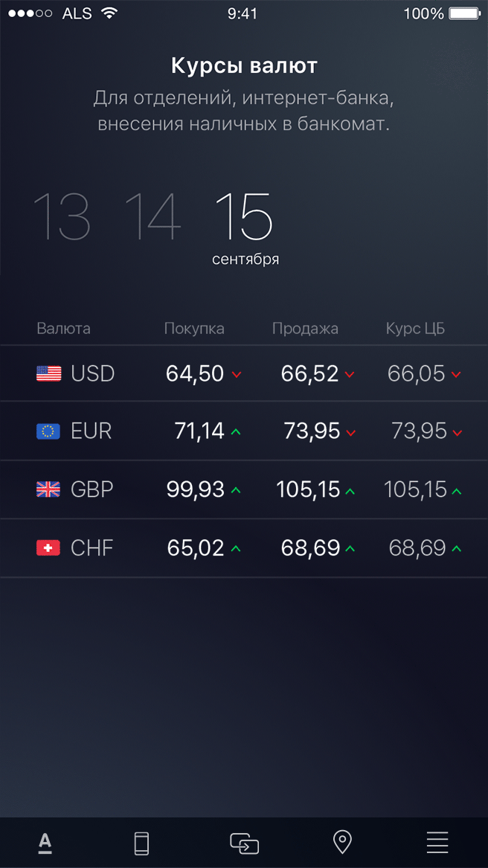Select date 13 in date picker
The height and width of the screenshot is (868, 488).
pyautogui.click(x=62, y=216)
